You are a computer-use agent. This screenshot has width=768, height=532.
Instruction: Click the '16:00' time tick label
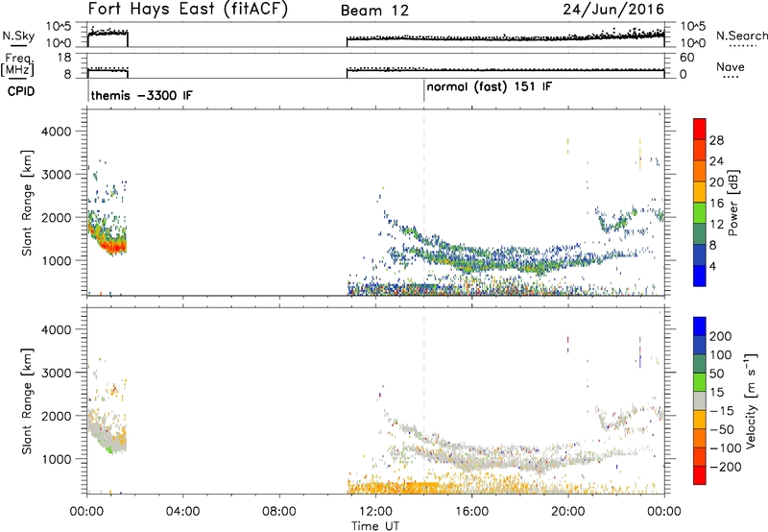pyautogui.click(x=471, y=511)
